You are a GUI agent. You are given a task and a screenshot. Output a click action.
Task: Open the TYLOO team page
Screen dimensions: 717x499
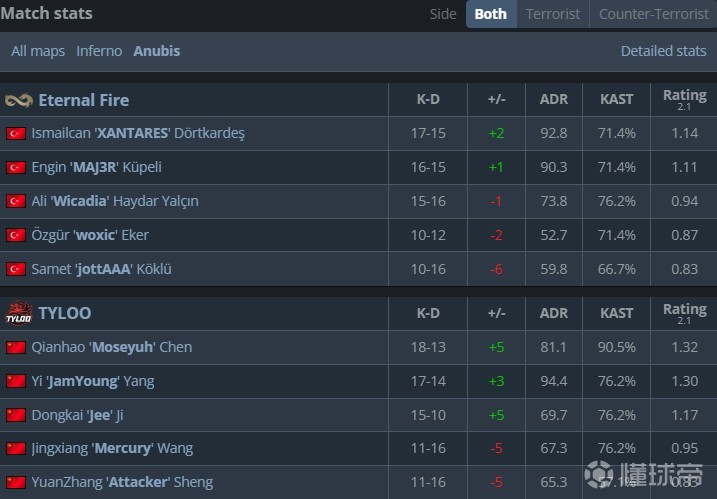[64, 313]
